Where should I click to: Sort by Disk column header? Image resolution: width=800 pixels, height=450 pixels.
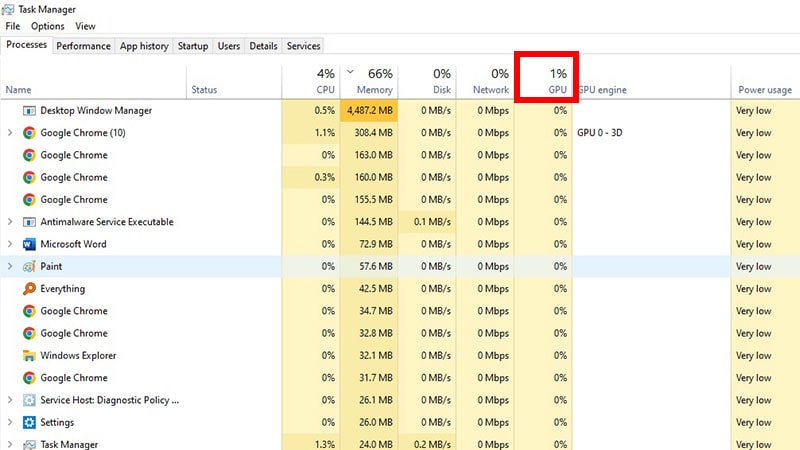(x=427, y=82)
